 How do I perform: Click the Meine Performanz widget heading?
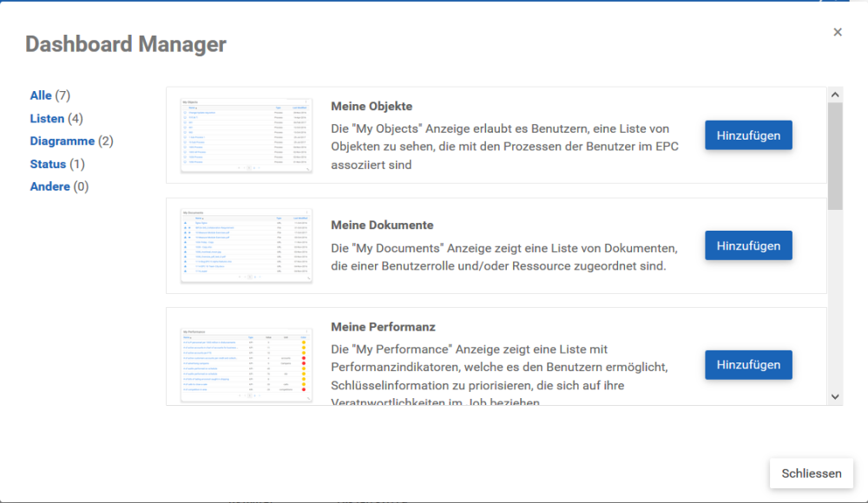tap(383, 327)
